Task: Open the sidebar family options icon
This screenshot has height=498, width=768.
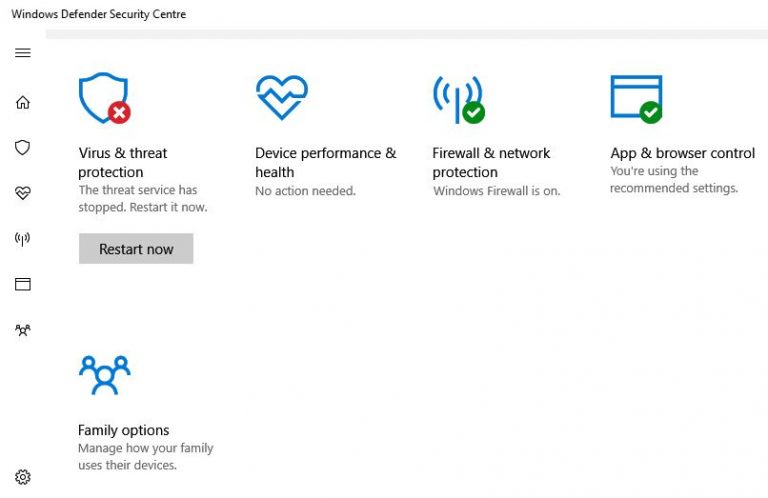Action: pos(23,330)
